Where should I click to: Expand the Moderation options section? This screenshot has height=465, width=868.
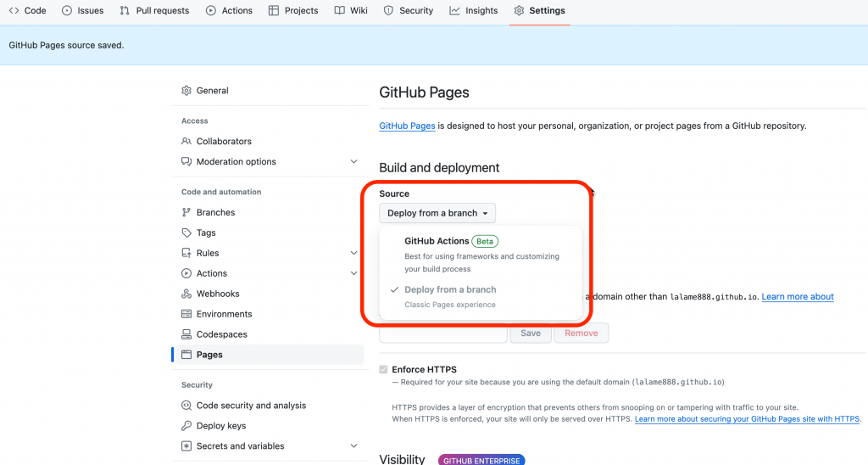pyautogui.click(x=353, y=161)
